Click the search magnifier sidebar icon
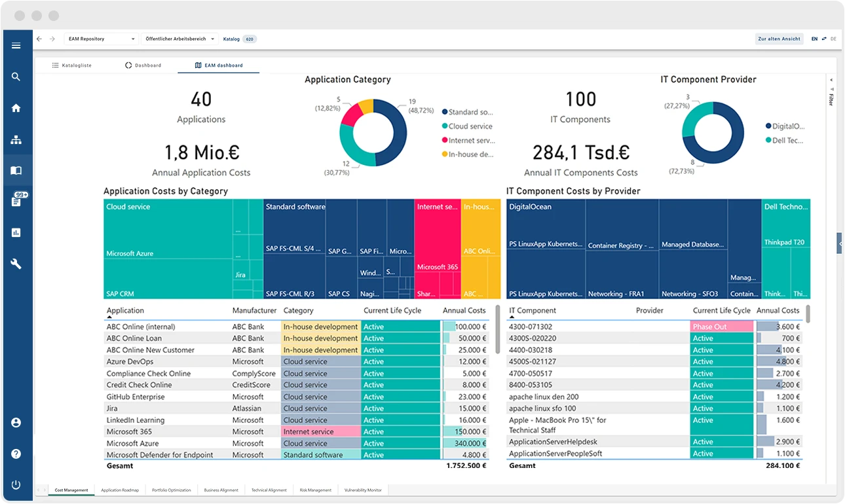 [x=16, y=77]
